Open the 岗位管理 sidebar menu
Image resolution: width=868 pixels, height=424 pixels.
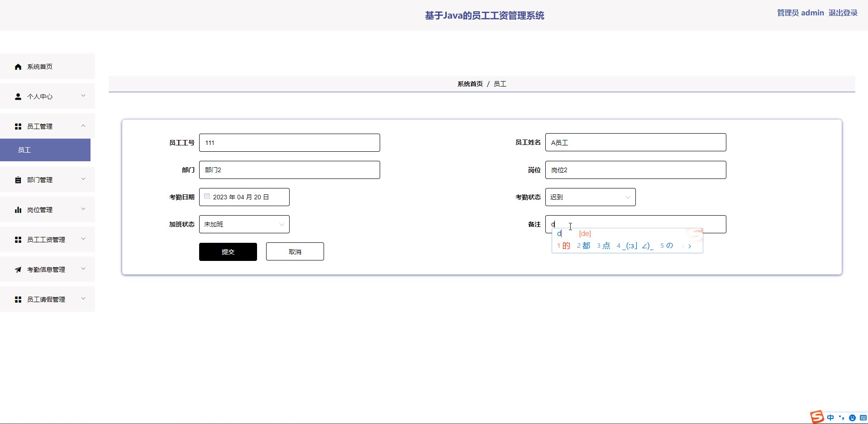tap(48, 210)
